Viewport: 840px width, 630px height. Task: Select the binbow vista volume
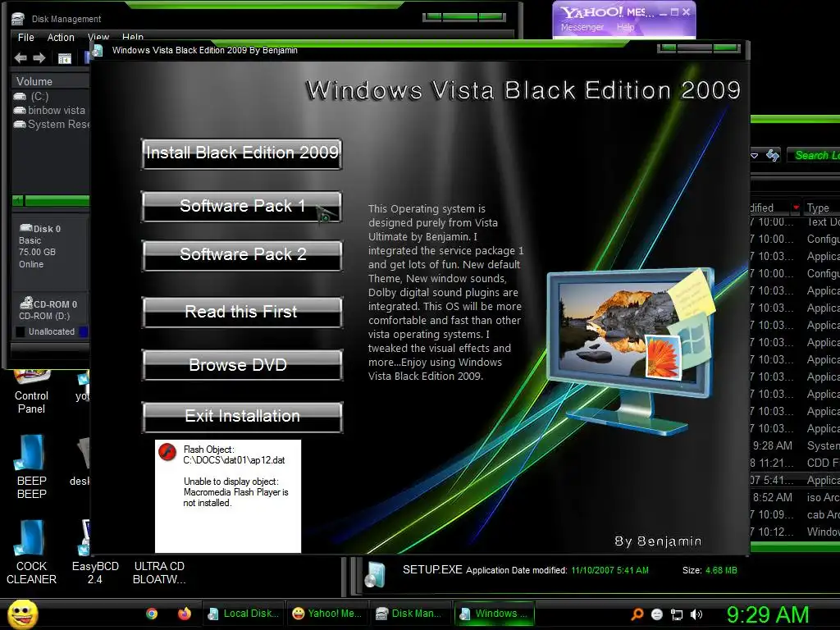click(x=51, y=111)
